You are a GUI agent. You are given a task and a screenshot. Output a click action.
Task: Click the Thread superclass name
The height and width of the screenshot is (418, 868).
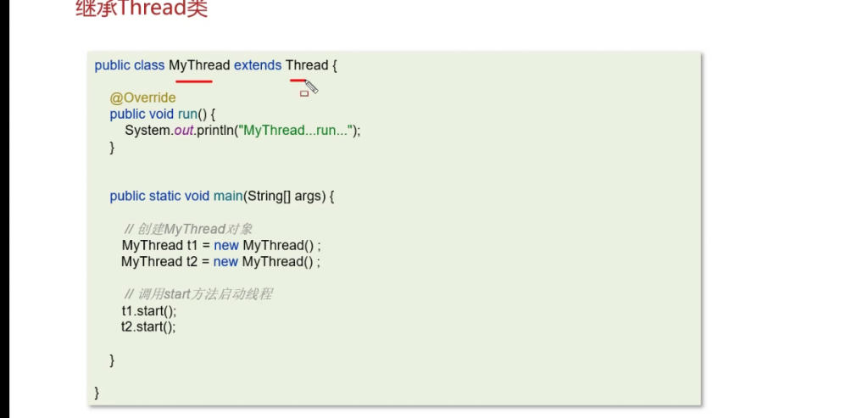[306, 65]
